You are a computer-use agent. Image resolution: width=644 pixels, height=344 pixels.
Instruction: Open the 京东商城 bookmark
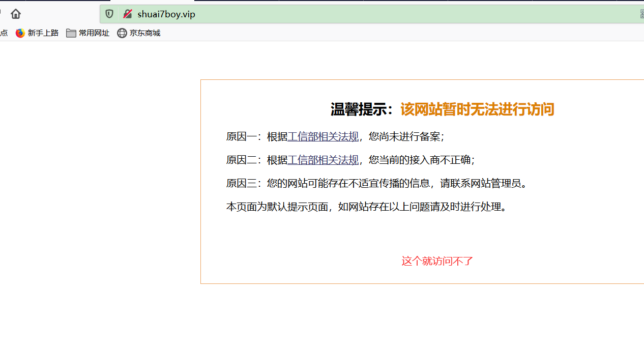pos(139,33)
